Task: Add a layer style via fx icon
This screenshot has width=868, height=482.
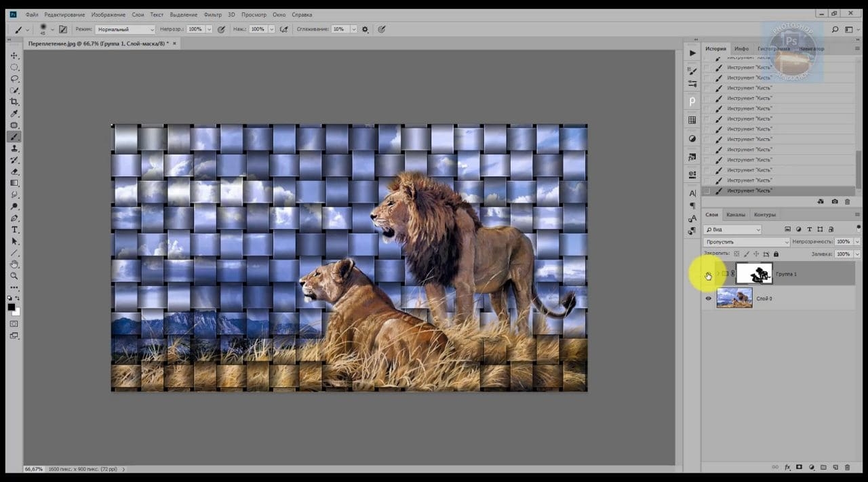Action: click(788, 467)
